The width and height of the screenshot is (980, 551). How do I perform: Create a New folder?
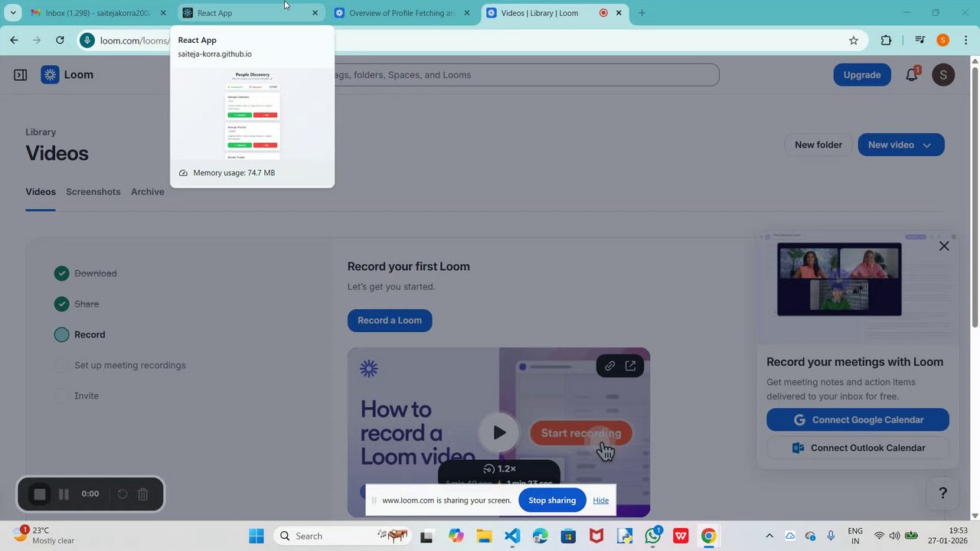(818, 145)
